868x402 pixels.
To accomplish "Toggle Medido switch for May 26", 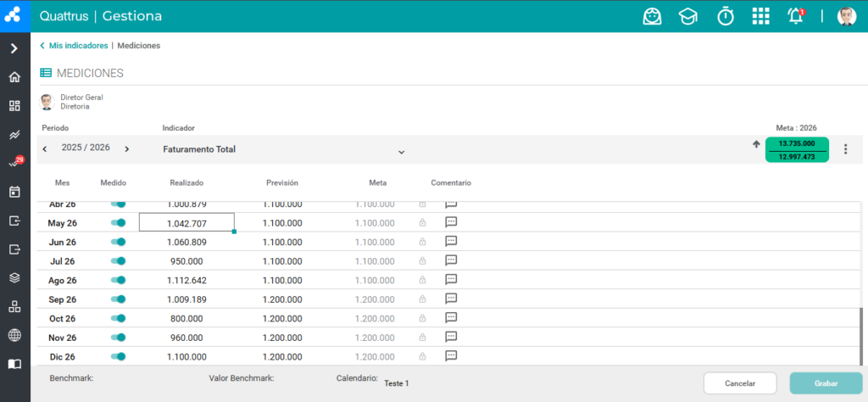I will (x=118, y=222).
